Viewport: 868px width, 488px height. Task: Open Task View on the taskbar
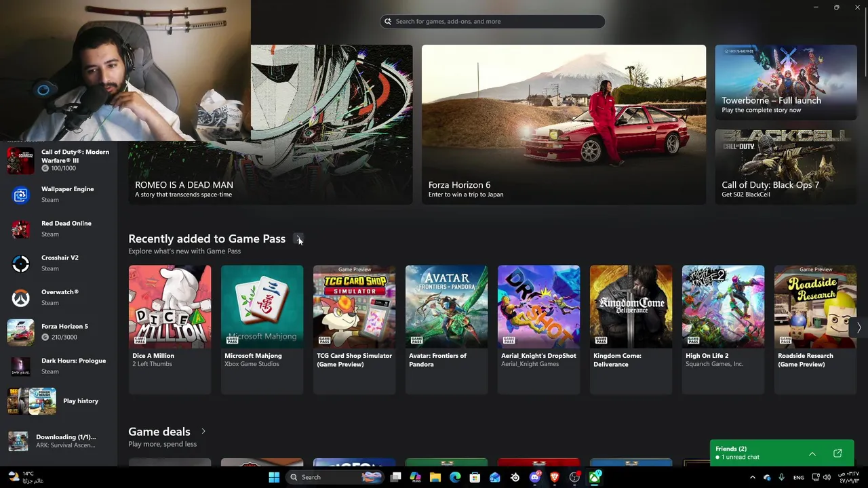(396, 477)
